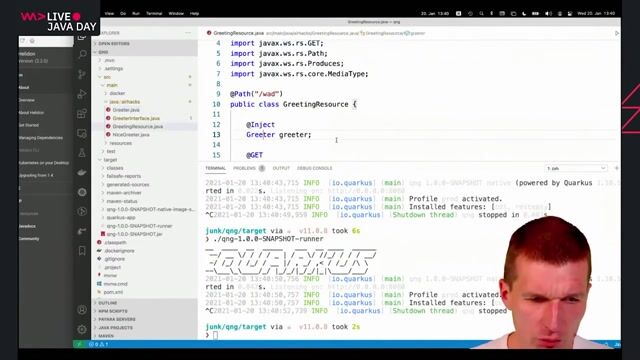Open the Bookmarks view in activity bar

click(x=82, y=251)
